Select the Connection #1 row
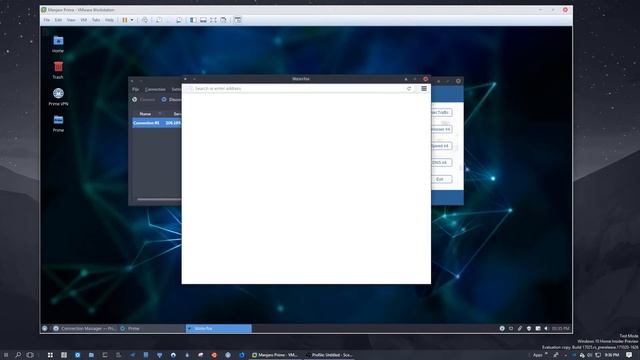Viewport: 640px width, 360px height. click(157, 123)
